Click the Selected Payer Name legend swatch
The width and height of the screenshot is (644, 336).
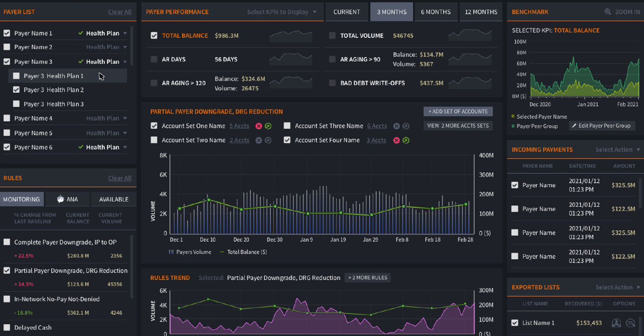click(x=513, y=117)
